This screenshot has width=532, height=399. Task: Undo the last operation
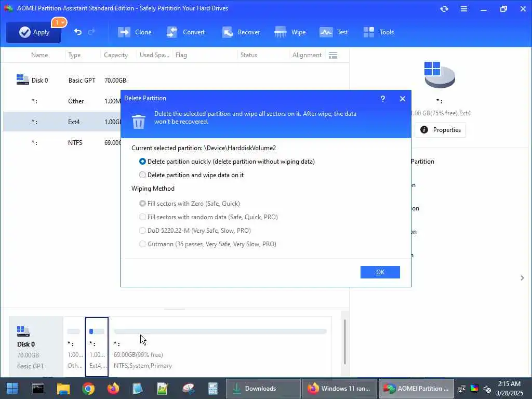pyautogui.click(x=78, y=32)
